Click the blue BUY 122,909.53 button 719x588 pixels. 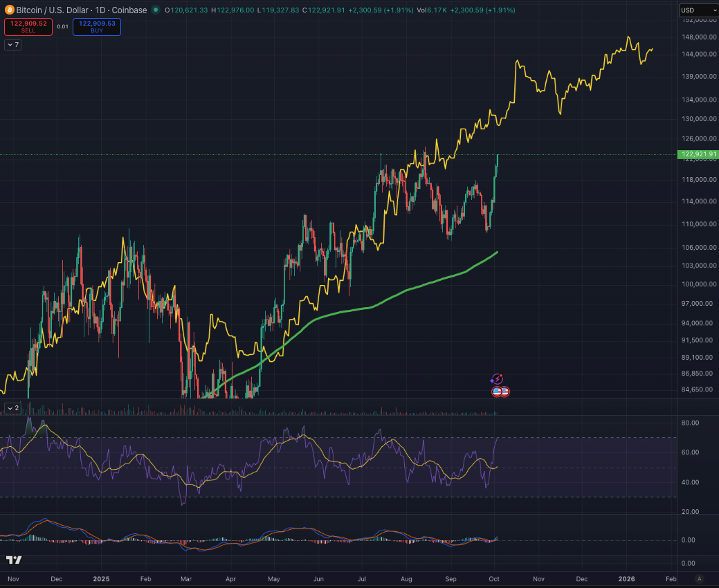[x=97, y=26]
